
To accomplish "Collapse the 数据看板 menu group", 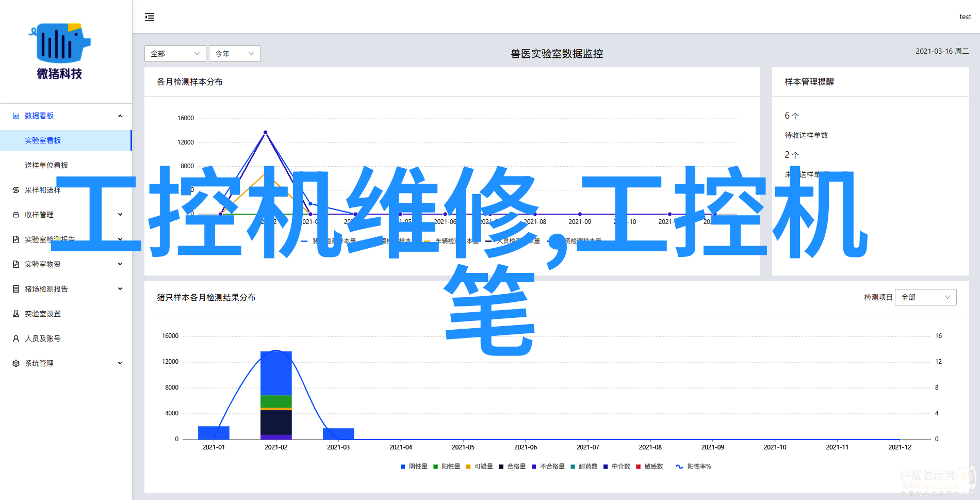I will (120, 116).
